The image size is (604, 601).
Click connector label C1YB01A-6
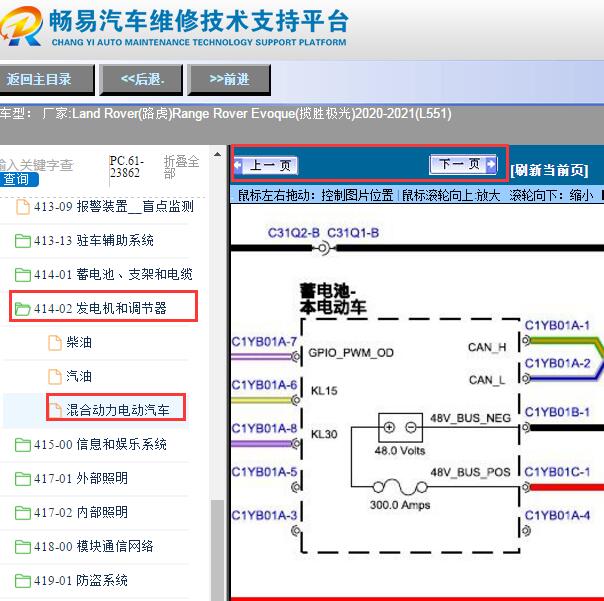click(x=264, y=384)
